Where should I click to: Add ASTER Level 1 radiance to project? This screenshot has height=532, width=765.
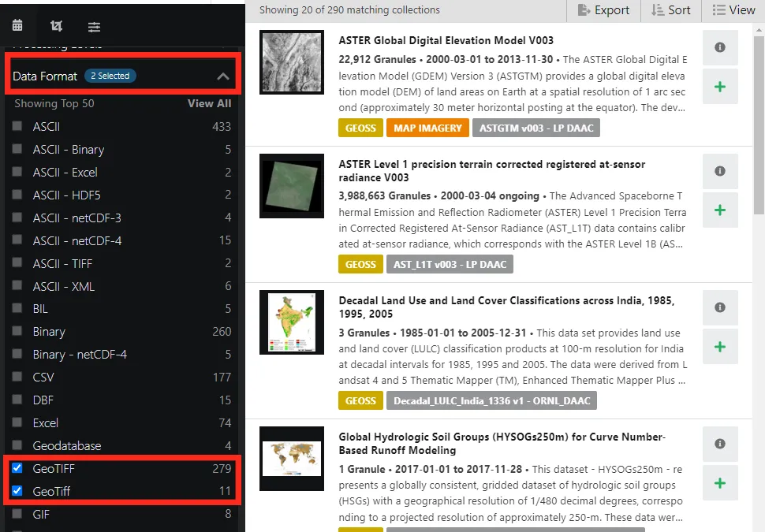click(719, 210)
